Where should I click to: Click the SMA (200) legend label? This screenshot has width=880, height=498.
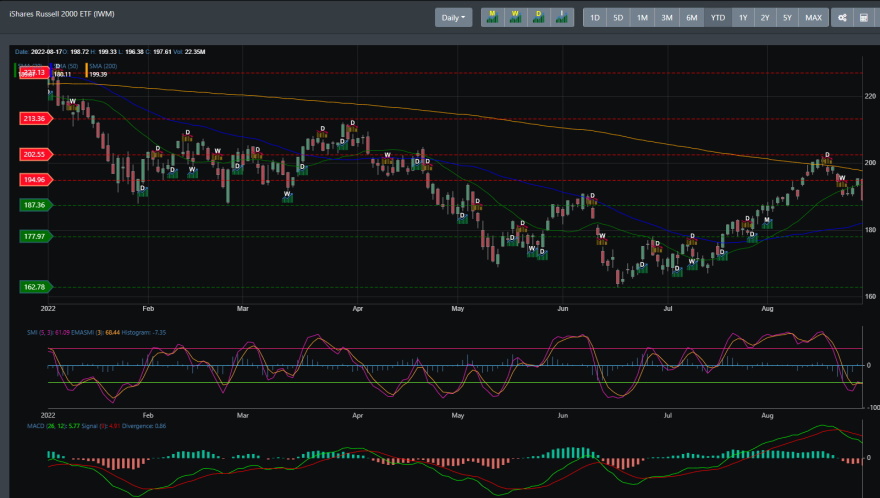[x=103, y=66]
